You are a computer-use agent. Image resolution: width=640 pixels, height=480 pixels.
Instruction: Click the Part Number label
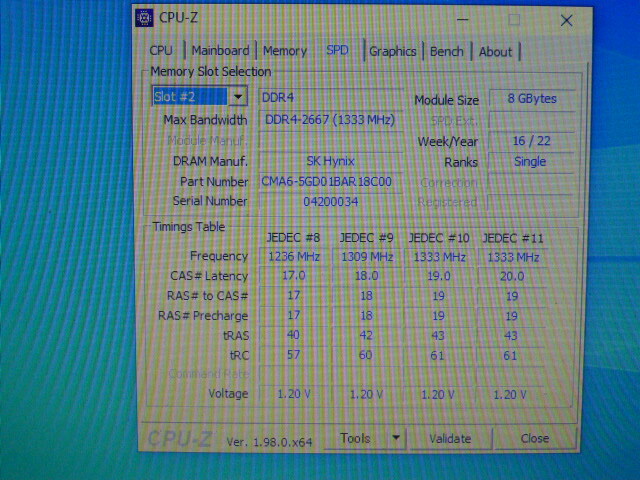(214, 182)
